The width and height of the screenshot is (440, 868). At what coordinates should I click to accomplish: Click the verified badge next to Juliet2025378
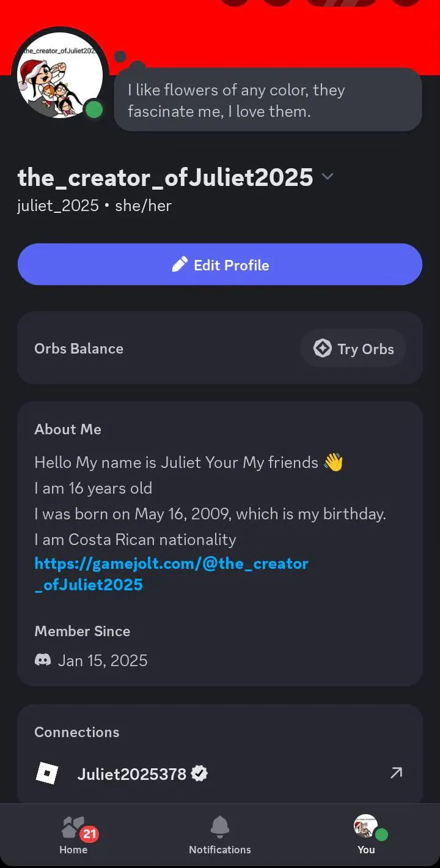(x=199, y=774)
